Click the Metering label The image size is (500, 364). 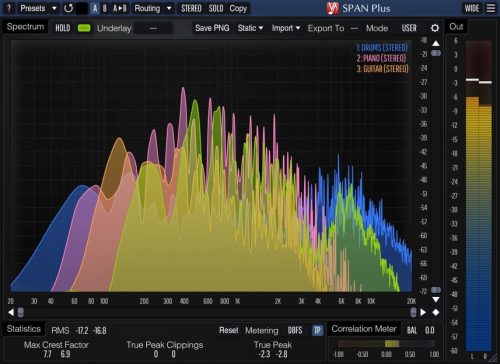tap(262, 330)
